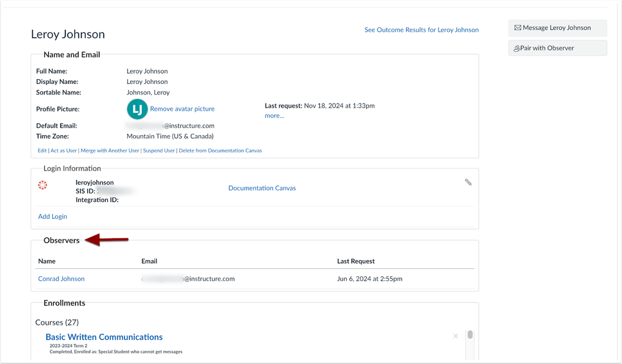Select Merge with Another User
Viewport: 622px width, 364px height.
click(x=110, y=151)
